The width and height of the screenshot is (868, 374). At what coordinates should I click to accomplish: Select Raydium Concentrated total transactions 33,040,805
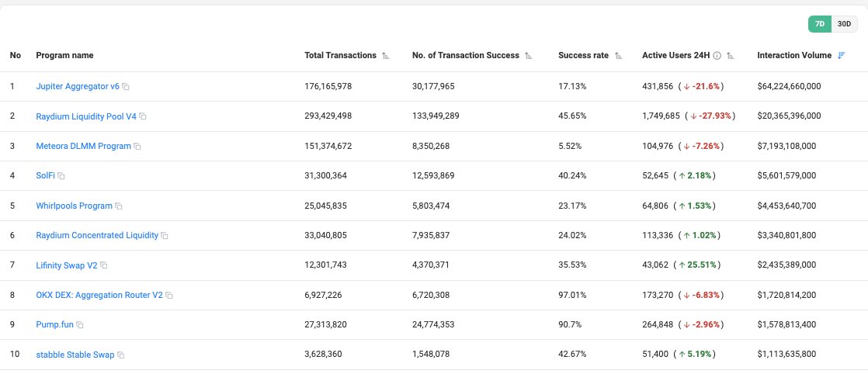325,235
